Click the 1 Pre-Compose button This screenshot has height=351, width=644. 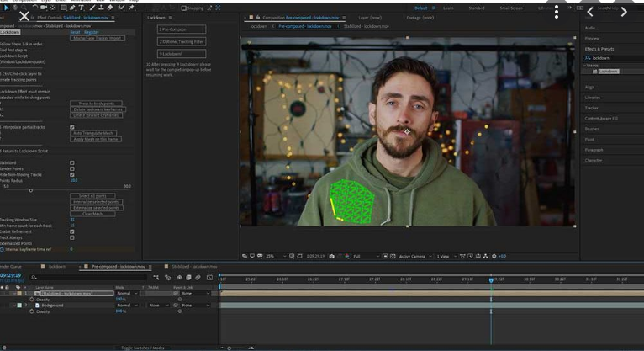point(181,29)
